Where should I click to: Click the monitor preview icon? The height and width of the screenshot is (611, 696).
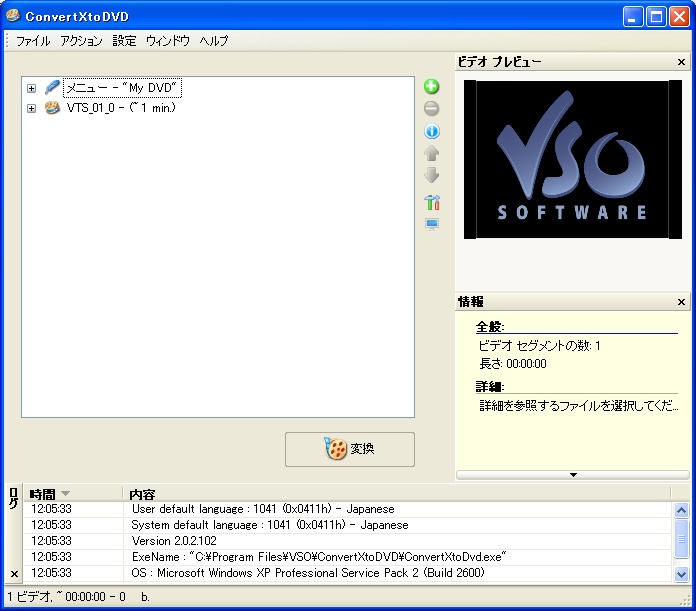(432, 224)
